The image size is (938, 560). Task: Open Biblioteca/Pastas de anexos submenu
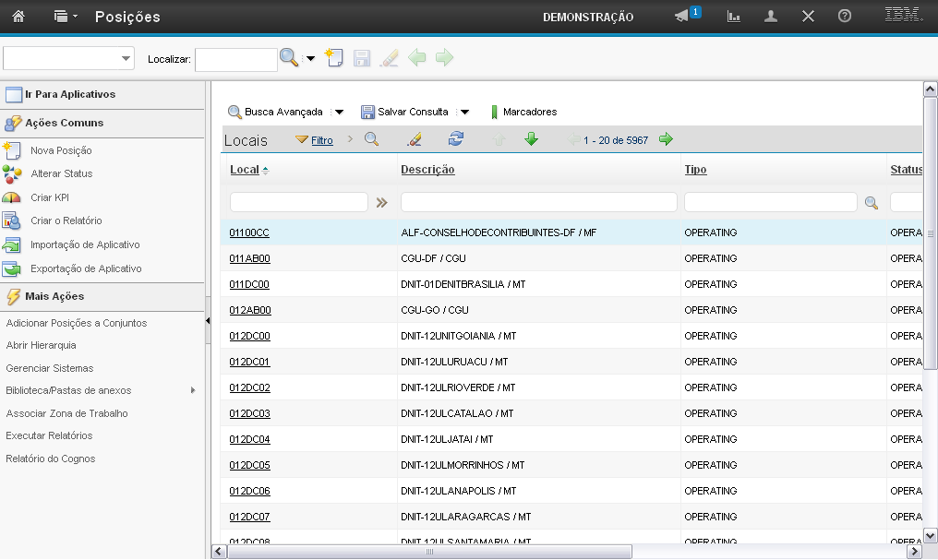pos(68,390)
